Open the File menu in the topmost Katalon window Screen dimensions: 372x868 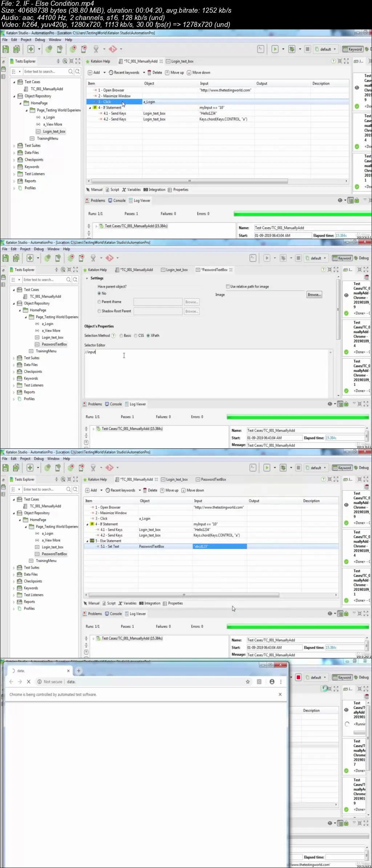[x=5, y=40]
